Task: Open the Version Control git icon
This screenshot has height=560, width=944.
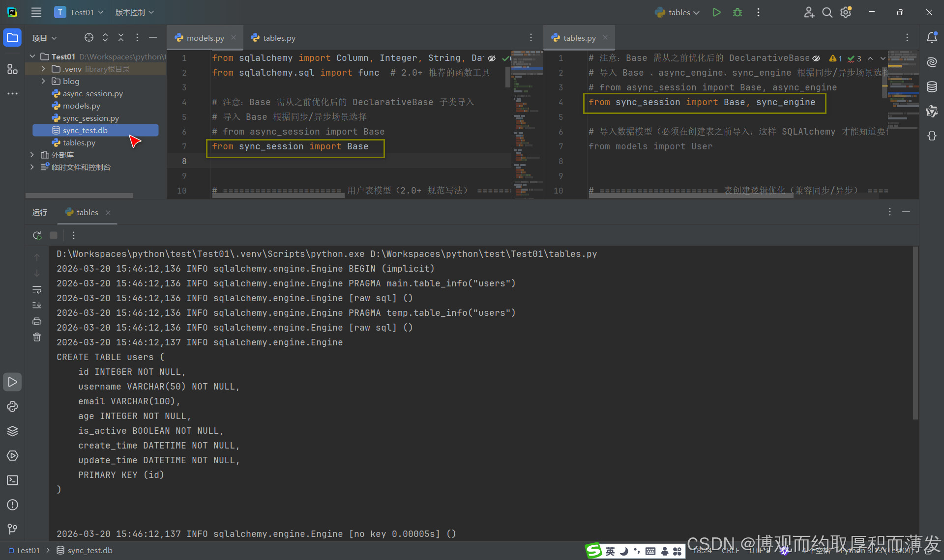Action: coord(12,529)
